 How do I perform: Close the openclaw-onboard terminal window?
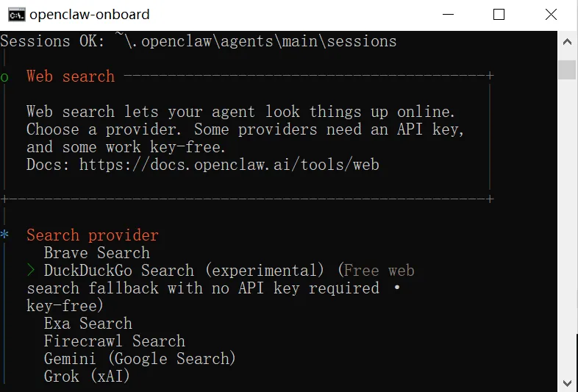coord(551,14)
